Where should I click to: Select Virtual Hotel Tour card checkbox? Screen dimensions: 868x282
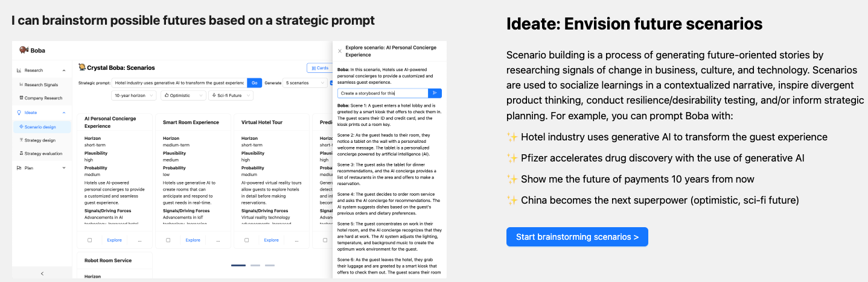coord(246,240)
